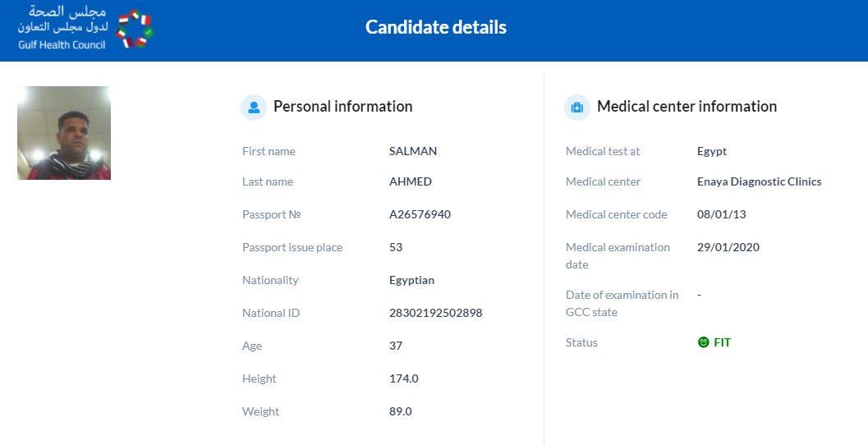The image size is (868, 445).
Task: Click the first name SALMAN
Action: 413,151
